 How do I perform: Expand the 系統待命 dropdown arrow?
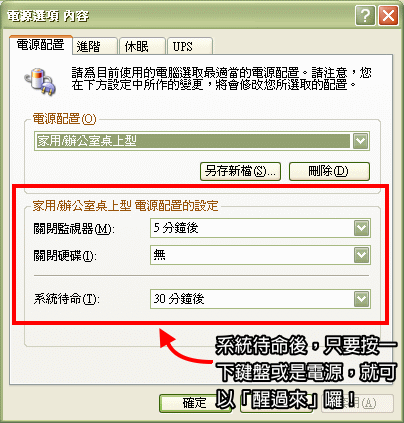tap(362, 299)
